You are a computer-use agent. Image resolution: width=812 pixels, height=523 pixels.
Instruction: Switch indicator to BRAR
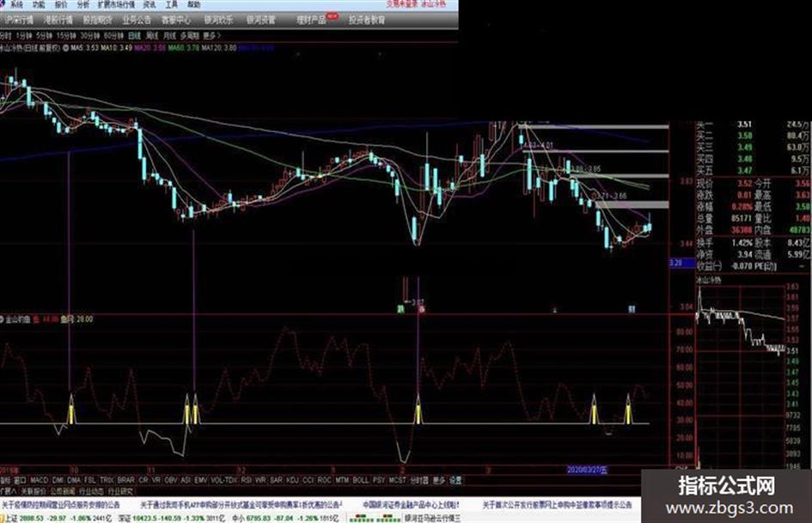coord(125,481)
